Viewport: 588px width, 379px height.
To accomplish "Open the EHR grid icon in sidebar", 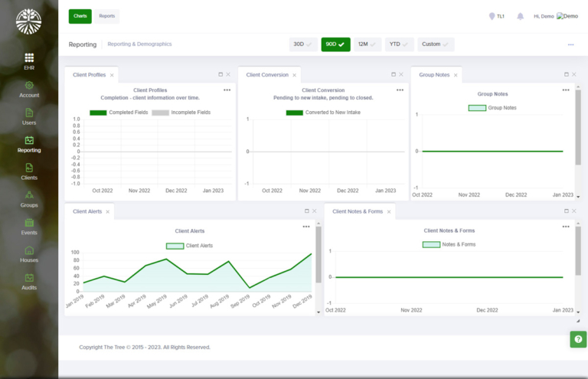I will [x=29, y=57].
